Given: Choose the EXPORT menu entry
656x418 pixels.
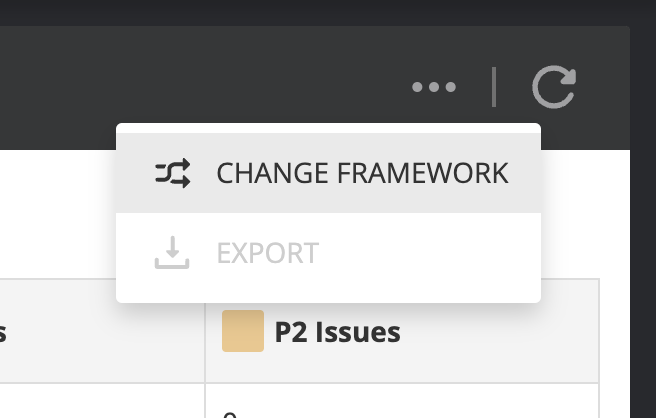Looking at the screenshot, I should click(x=267, y=252).
